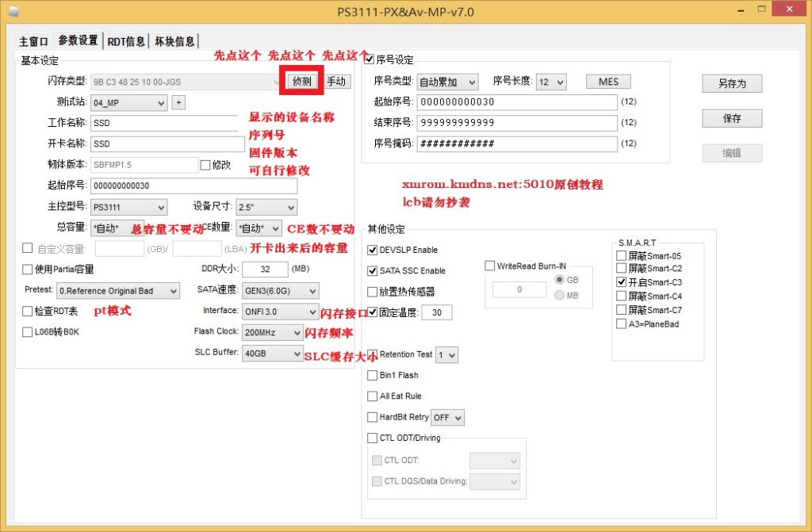Enable the 检查RDT表 checkbox
The height and width of the screenshot is (532, 812).
[x=29, y=312]
